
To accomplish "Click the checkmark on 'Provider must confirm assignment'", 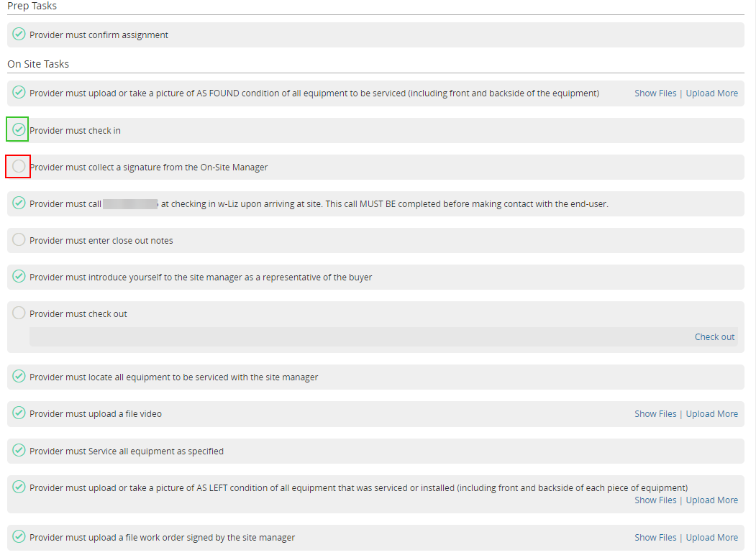I will point(18,35).
